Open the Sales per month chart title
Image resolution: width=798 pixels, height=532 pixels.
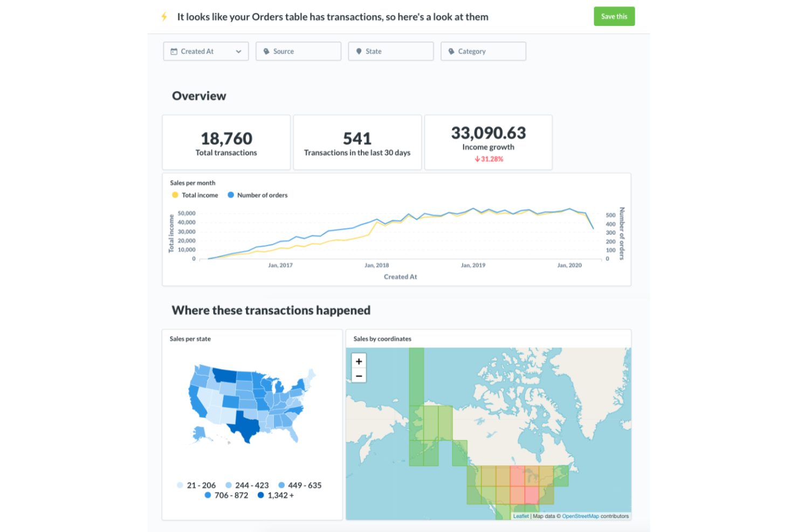pyautogui.click(x=192, y=183)
